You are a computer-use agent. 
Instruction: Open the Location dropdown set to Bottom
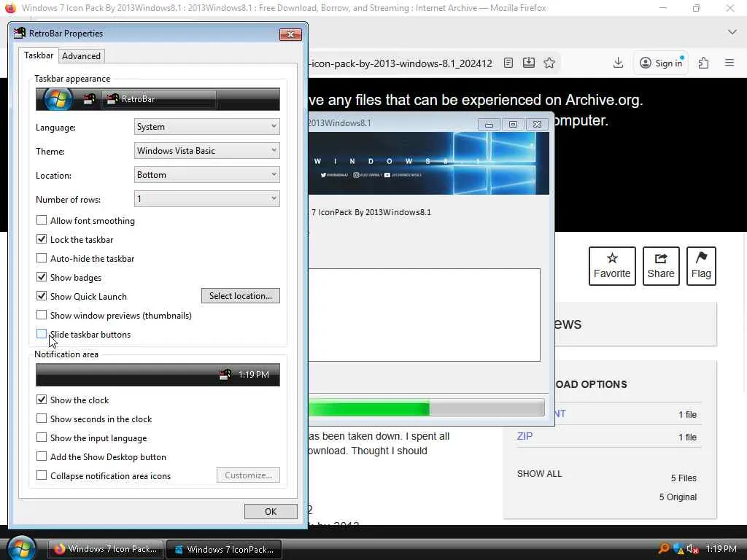206,175
